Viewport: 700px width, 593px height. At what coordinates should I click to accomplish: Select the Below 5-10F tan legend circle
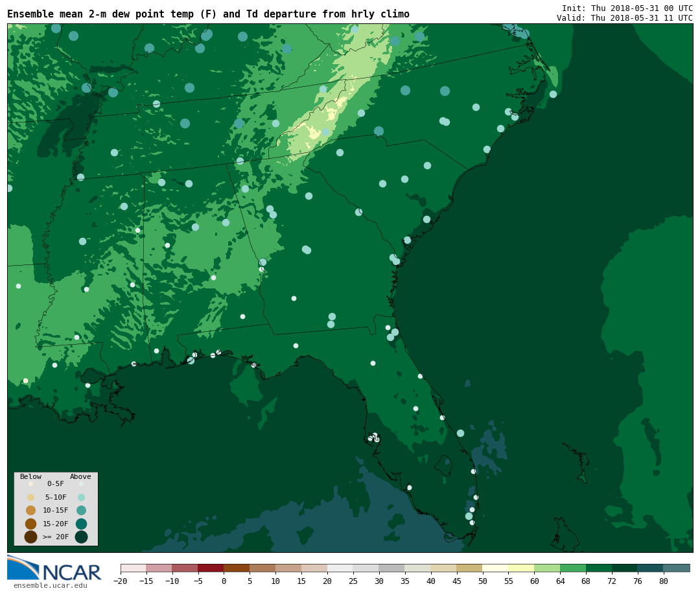(x=31, y=497)
